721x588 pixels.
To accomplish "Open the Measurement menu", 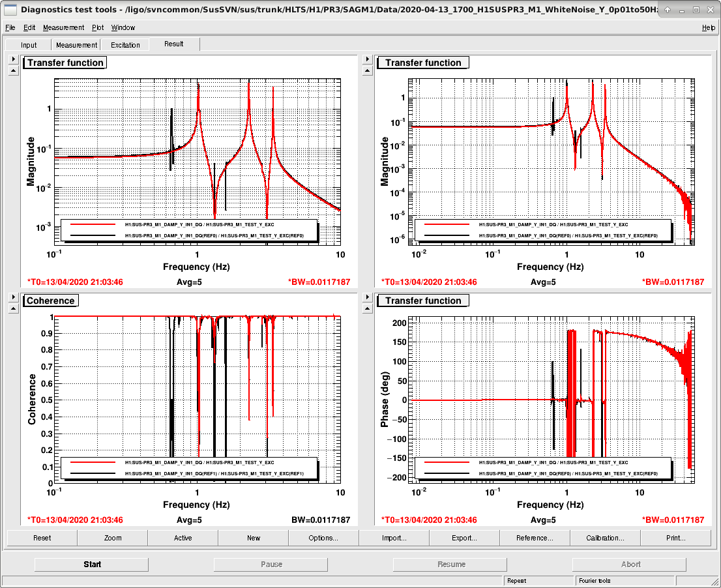I will (x=63, y=27).
